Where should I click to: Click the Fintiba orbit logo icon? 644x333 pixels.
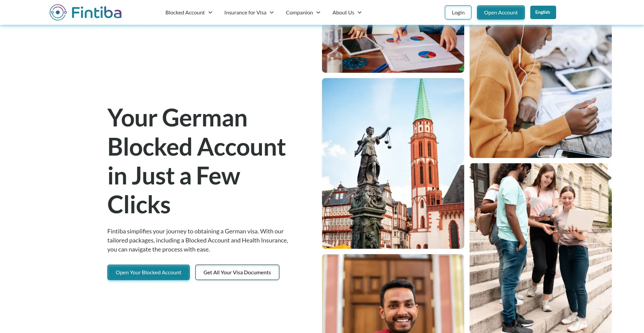pyautogui.click(x=58, y=12)
